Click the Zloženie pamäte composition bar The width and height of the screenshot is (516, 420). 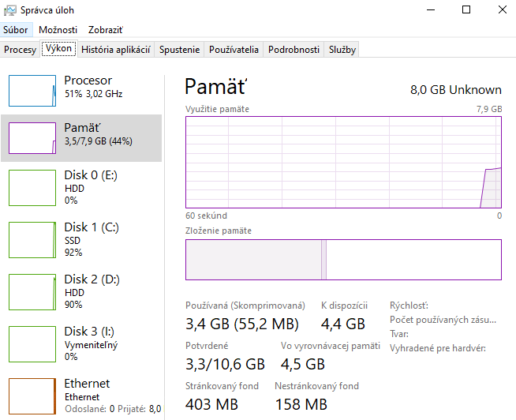click(343, 260)
